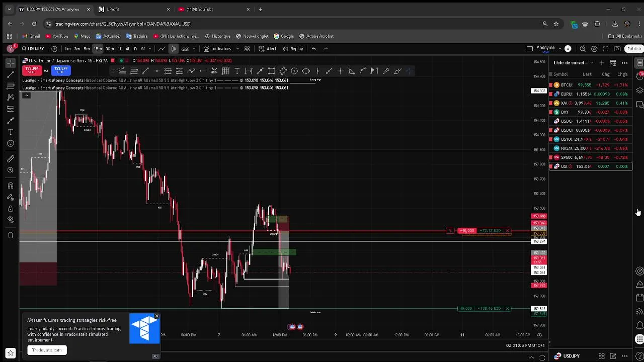Collapse the indicator legend arrow
The image size is (644, 362).
coord(26,96)
